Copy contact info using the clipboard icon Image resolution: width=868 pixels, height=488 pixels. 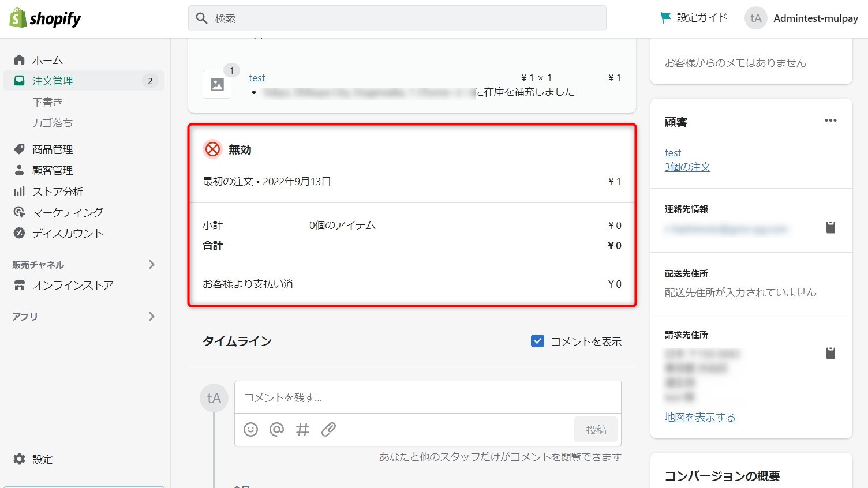(x=830, y=227)
